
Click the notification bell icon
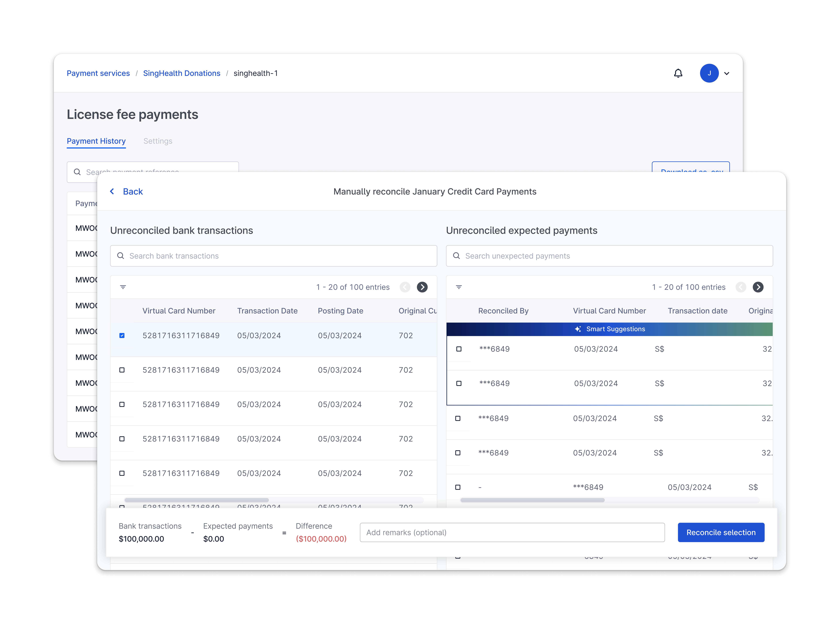(678, 73)
